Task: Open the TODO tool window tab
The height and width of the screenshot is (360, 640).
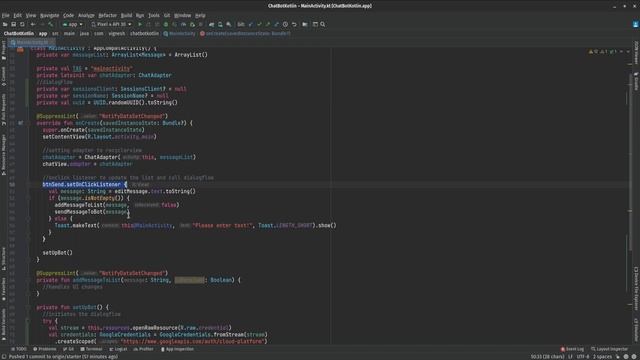Action: [x=19, y=349]
